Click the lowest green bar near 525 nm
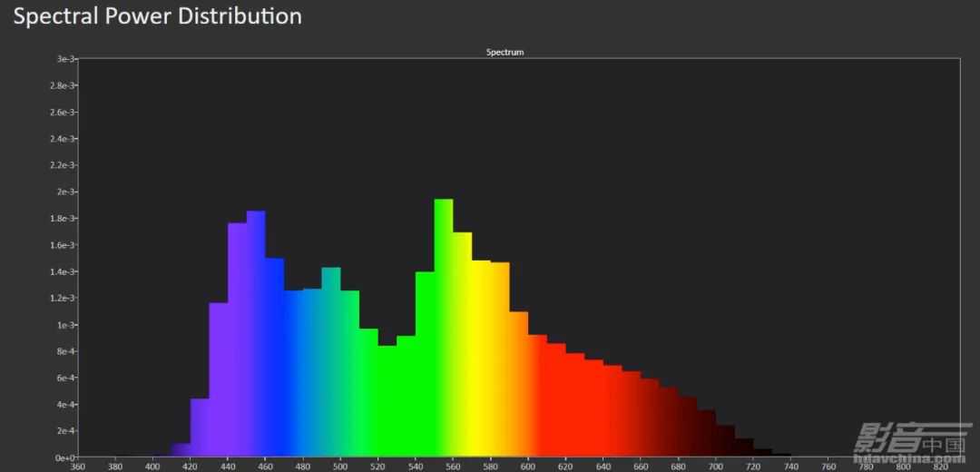 tap(387, 401)
